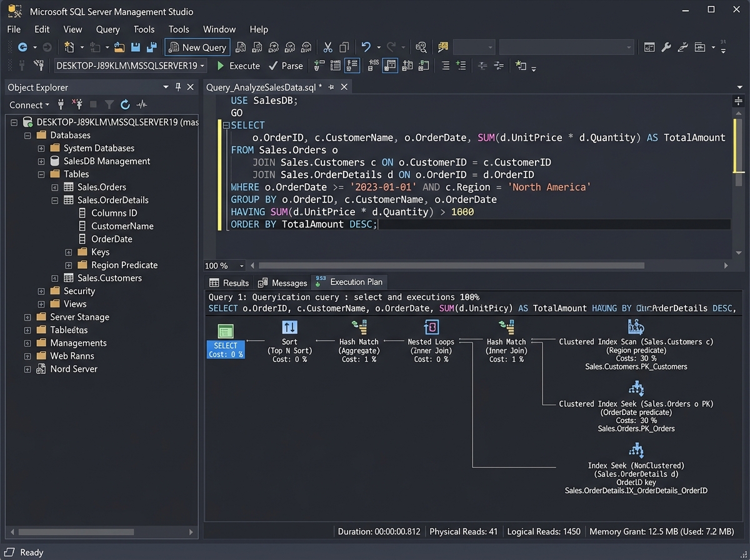Click the Cut scissors icon
The height and width of the screenshot is (560, 750).
click(327, 47)
